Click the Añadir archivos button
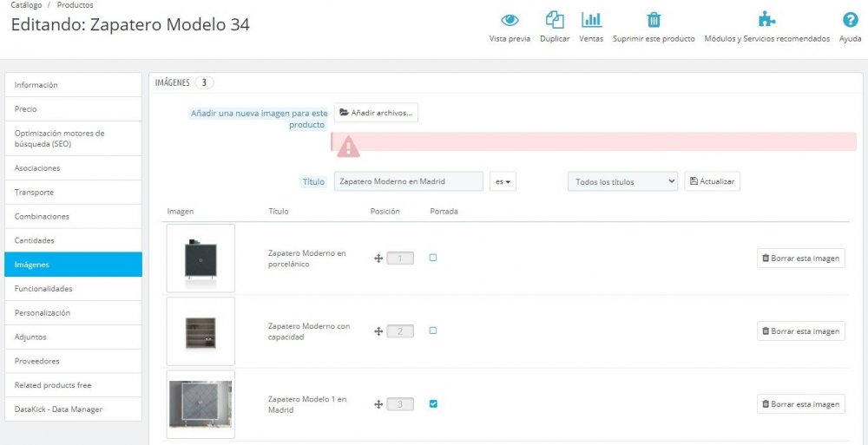This screenshot has height=445, width=868. tap(376, 113)
